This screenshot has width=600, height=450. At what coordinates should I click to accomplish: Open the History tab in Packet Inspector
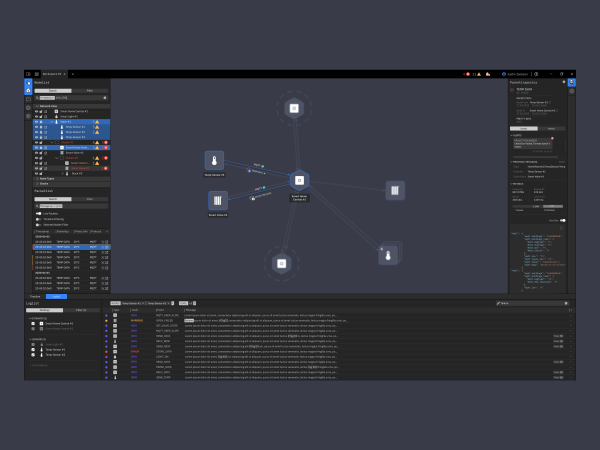pyautogui.click(x=551, y=129)
